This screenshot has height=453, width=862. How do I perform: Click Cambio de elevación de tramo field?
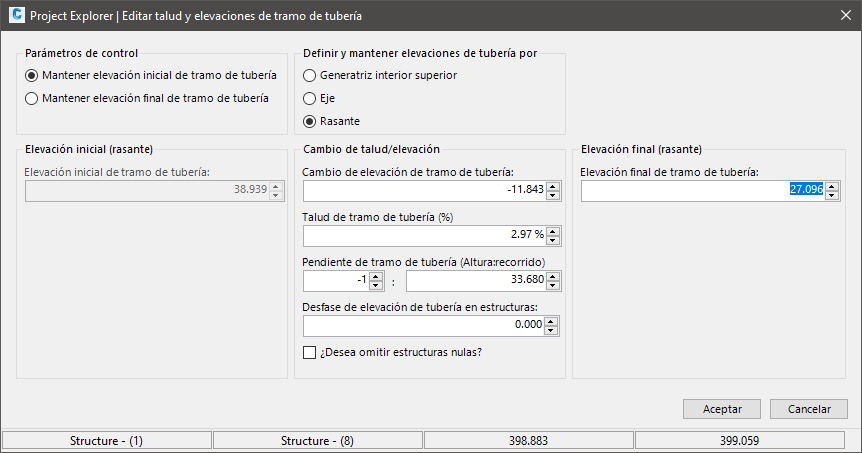pyautogui.click(x=423, y=190)
